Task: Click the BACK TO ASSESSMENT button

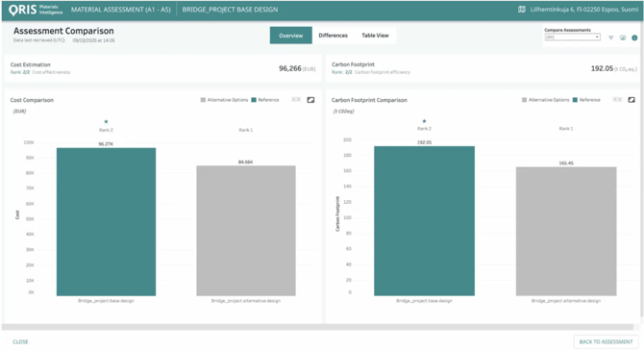Action: (x=606, y=341)
